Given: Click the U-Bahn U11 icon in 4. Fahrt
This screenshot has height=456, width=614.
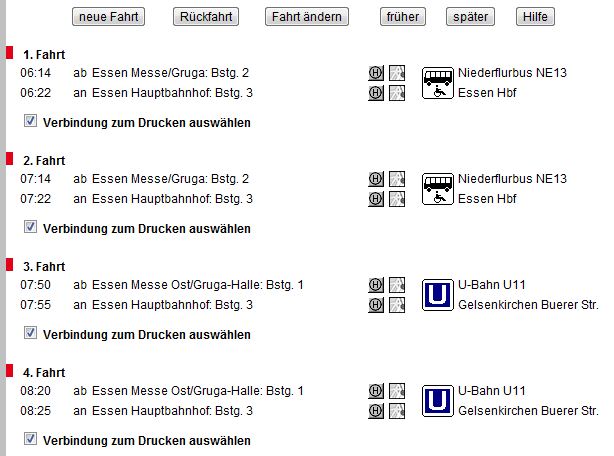Looking at the screenshot, I should point(436,400).
